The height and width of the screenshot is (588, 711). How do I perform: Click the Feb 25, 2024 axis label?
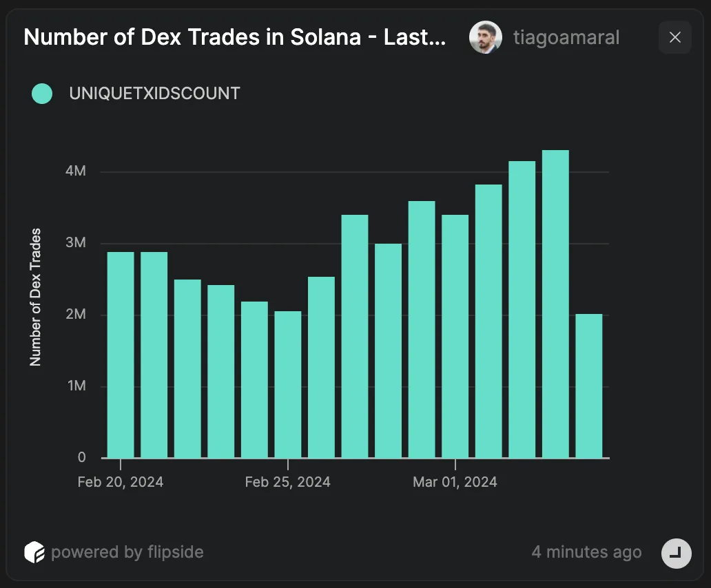pos(287,482)
